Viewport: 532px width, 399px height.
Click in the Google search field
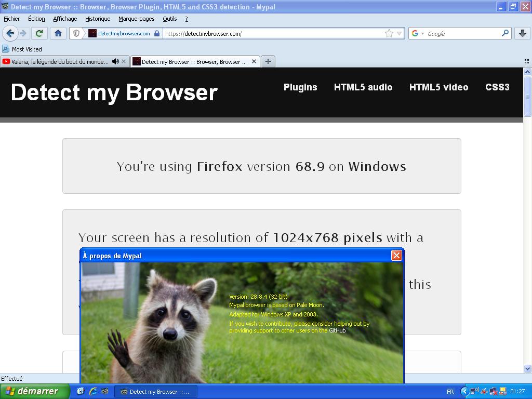point(463,33)
